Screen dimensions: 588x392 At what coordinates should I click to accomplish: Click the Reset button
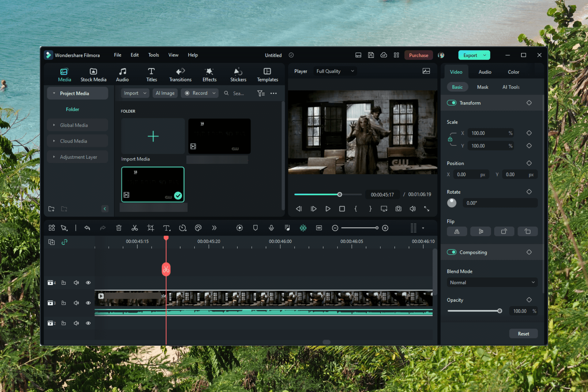523,334
